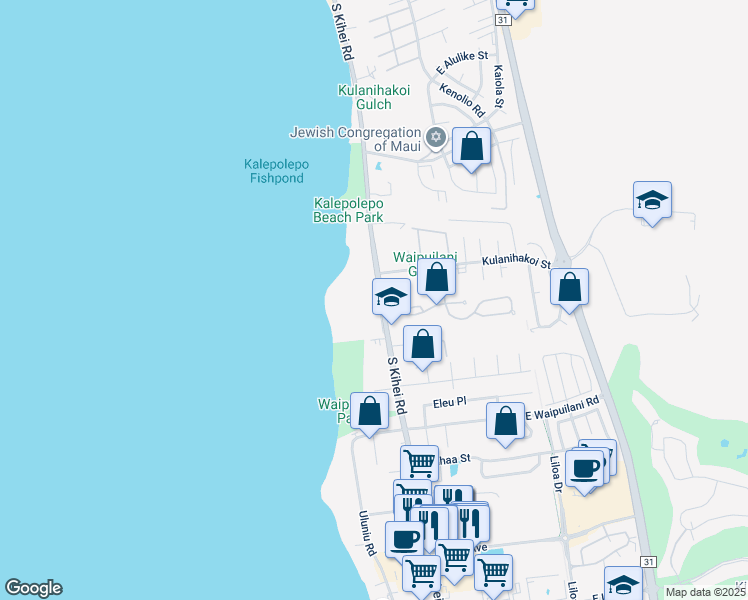
Task: Click the route 31 shield at top
Action: (503, 20)
